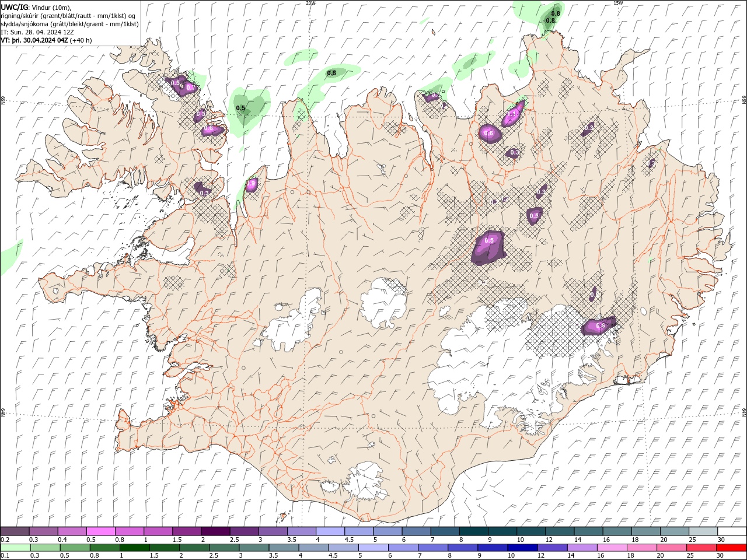Pick the bright magenta snow-row swatch labeled 0.5
Screen dimensions: 747x560
point(101,531)
